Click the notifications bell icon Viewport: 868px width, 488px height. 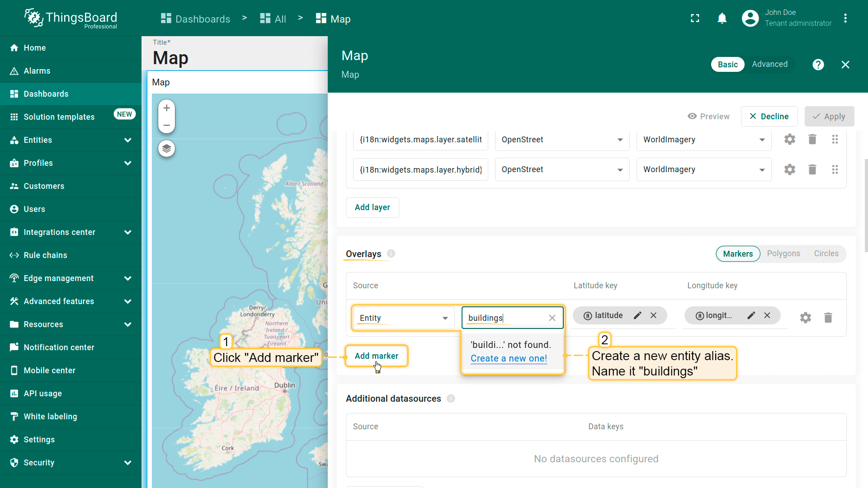coord(722,19)
